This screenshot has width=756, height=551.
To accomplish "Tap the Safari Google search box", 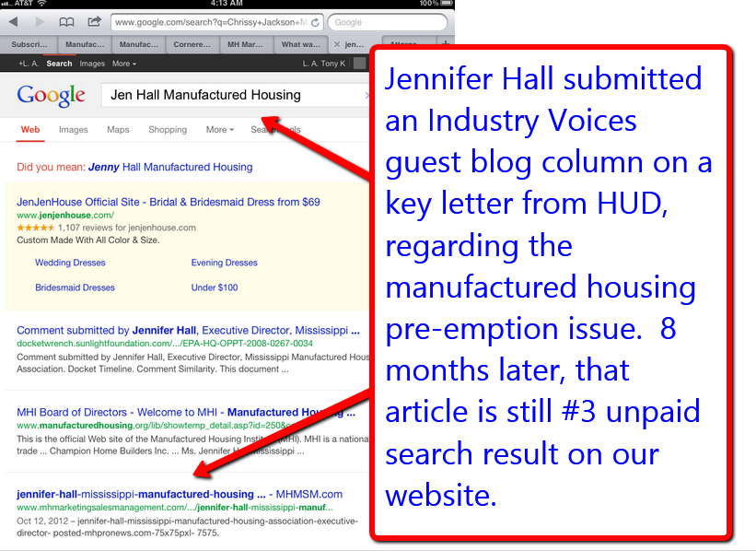I will tap(387, 22).
